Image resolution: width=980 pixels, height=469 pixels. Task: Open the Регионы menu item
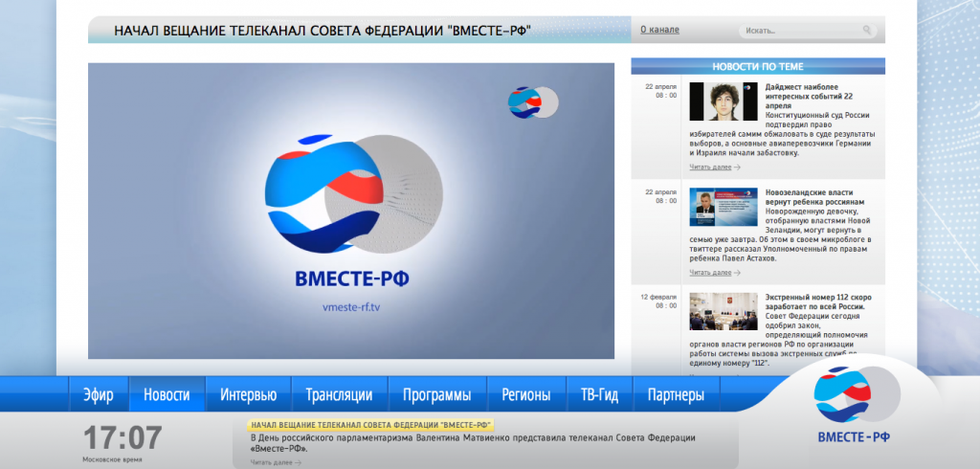[x=526, y=394]
